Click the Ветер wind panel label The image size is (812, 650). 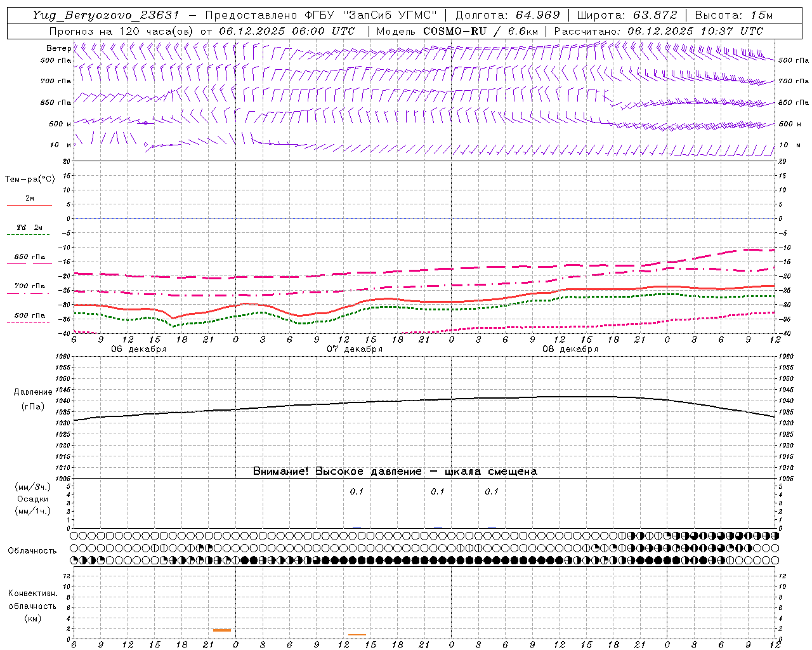tap(59, 48)
